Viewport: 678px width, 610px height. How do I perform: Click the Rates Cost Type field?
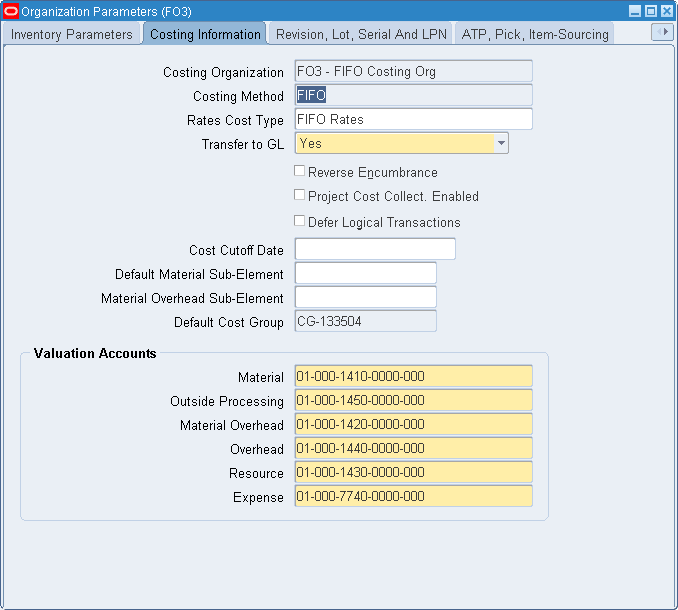pos(413,119)
